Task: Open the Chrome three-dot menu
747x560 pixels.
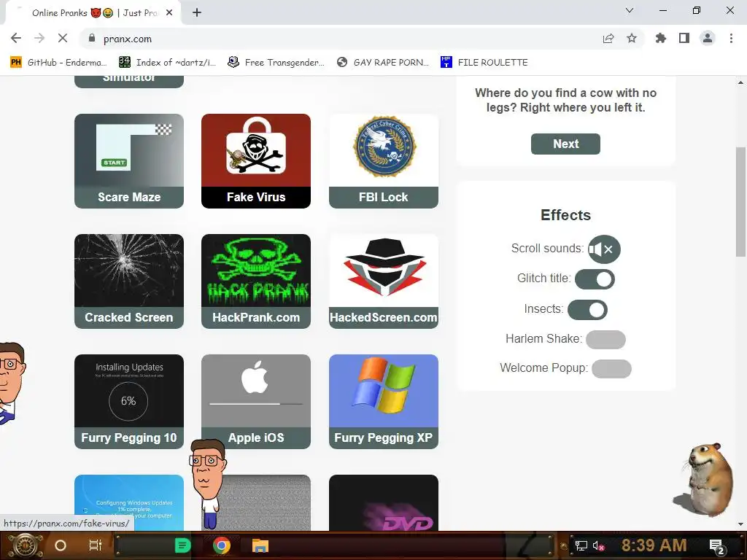Action: [x=731, y=38]
